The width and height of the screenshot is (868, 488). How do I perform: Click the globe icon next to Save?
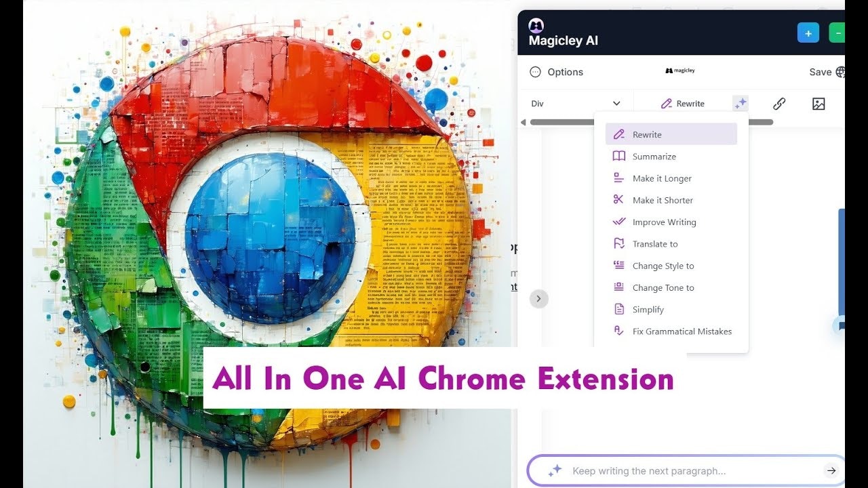tap(840, 72)
